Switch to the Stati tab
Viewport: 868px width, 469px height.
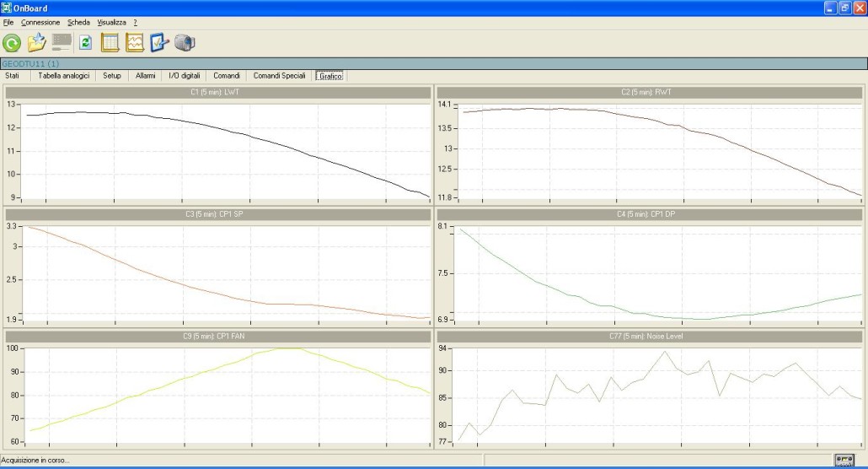pos(12,76)
